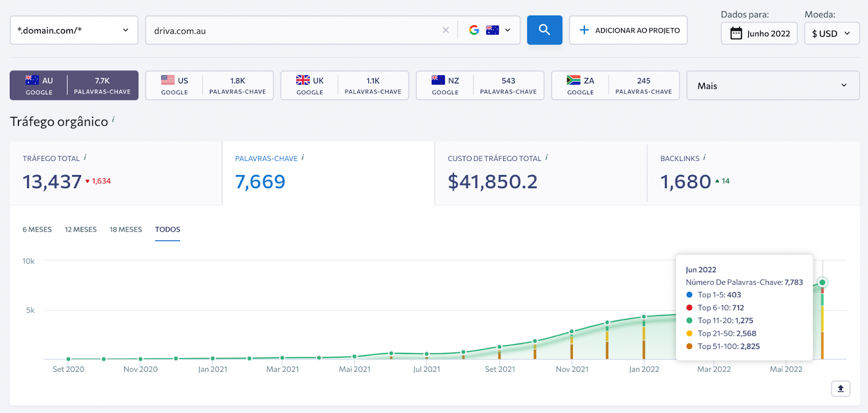Click the 'Set 2020' axis label
The image size is (868, 413).
[68, 369]
